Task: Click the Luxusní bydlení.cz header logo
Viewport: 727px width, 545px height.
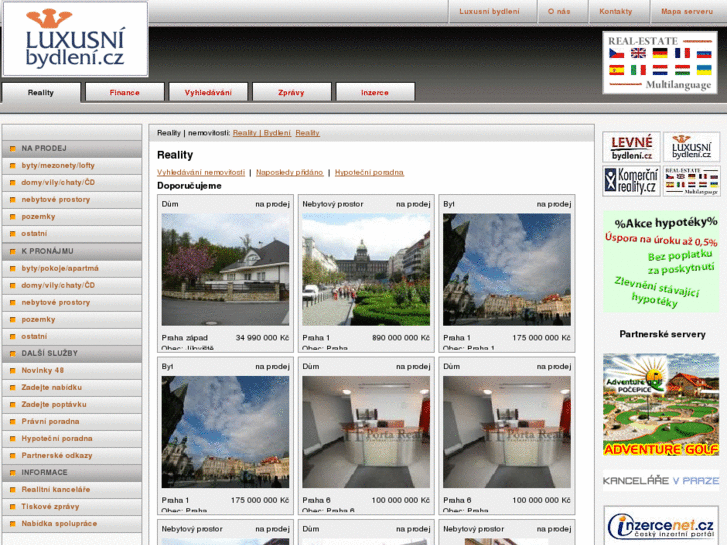Action: (x=75, y=39)
